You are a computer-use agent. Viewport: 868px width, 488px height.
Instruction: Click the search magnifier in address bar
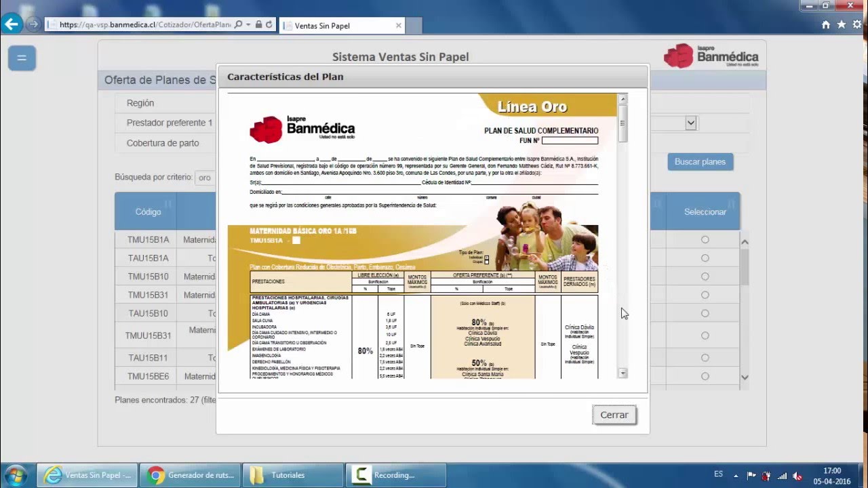(x=238, y=25)
